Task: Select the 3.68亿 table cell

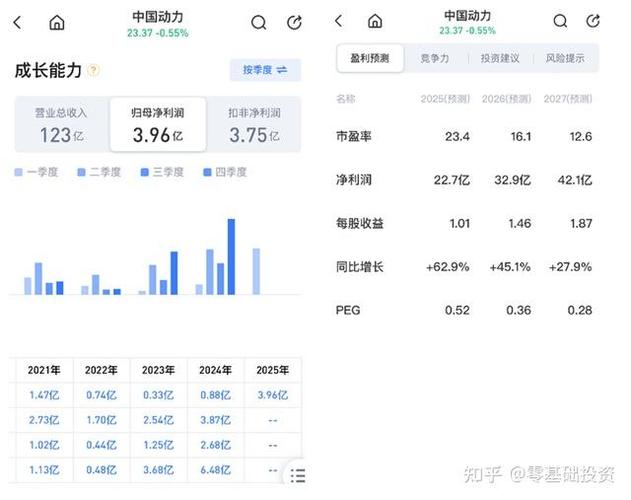Action: pyautogui.click(x=159, y=470)
